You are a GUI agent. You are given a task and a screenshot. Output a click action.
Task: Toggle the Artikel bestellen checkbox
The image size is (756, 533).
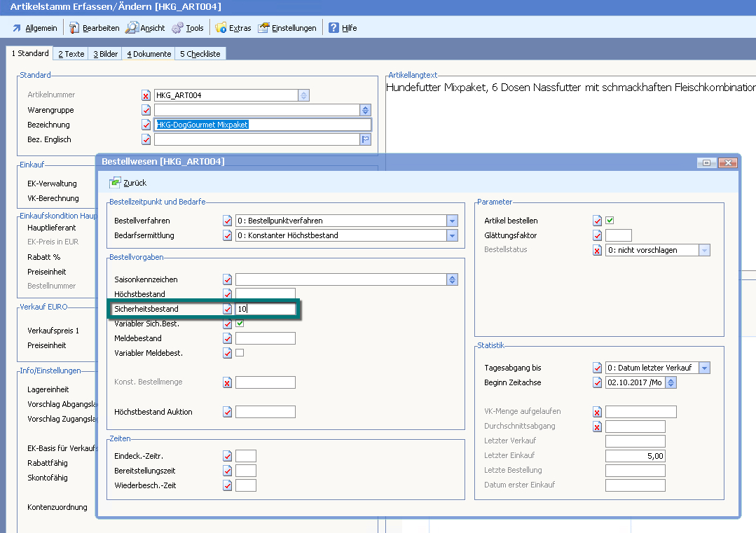tap(610, 221)
